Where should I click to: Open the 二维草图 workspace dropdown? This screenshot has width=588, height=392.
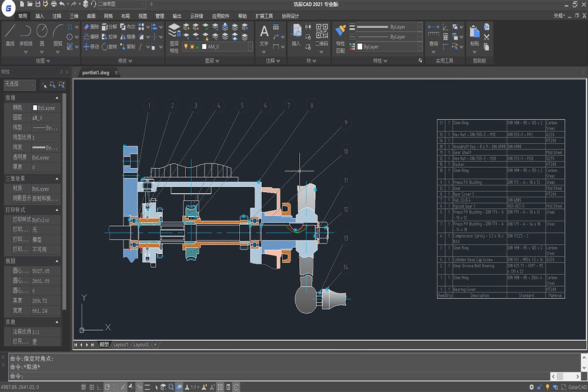coord(122,4)
